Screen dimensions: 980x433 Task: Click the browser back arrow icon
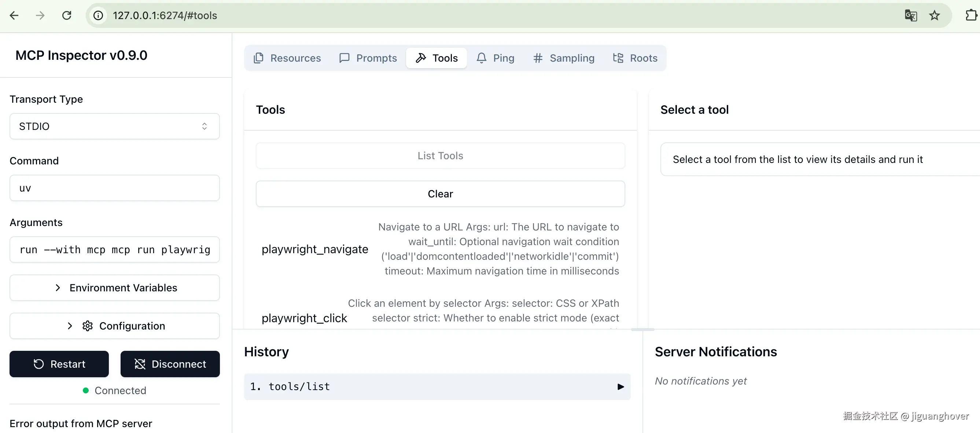point(14,16)
